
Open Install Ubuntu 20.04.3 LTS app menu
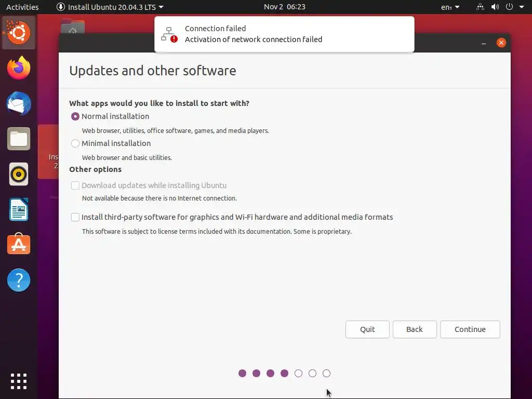point(110,7)
